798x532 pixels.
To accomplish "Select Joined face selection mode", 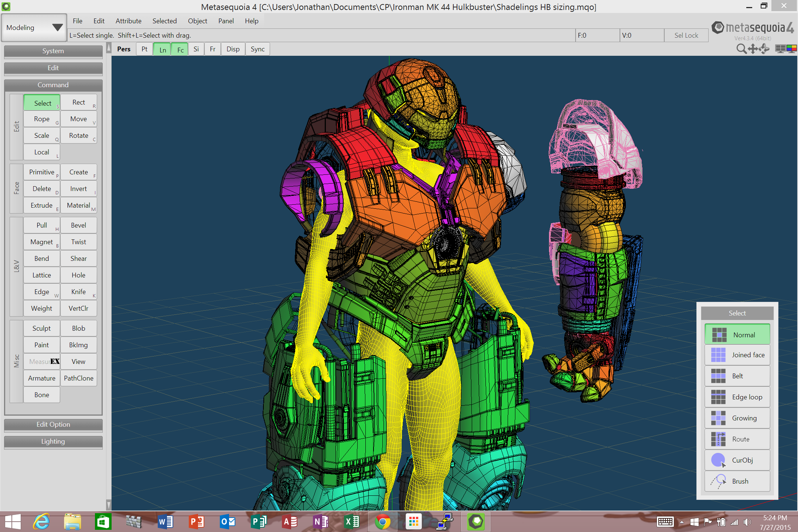I will point(737,355).
